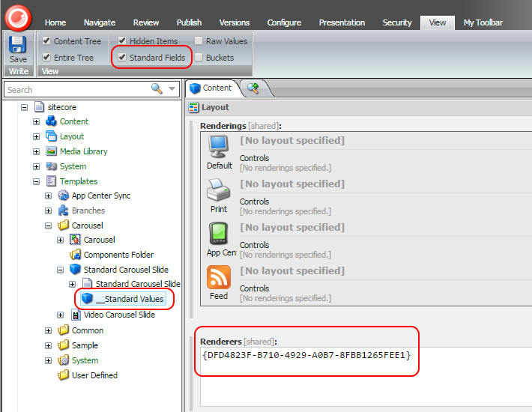Click the Carousel folder icon
532x412 pixels.
[x=63, y=225]
